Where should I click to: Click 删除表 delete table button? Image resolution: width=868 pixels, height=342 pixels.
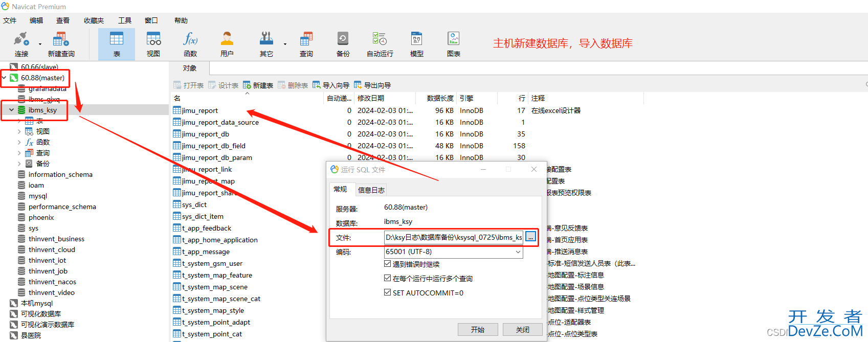(293, 85)
